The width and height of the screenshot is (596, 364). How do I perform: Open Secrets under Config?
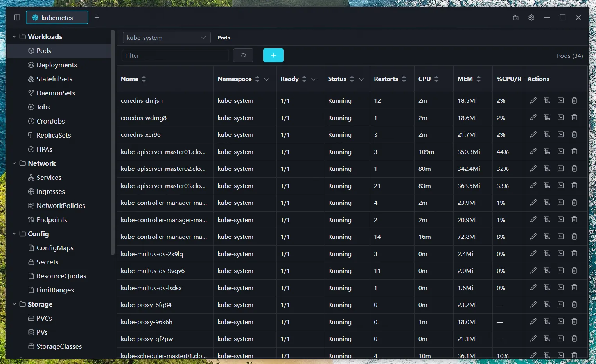pos(59,262)
